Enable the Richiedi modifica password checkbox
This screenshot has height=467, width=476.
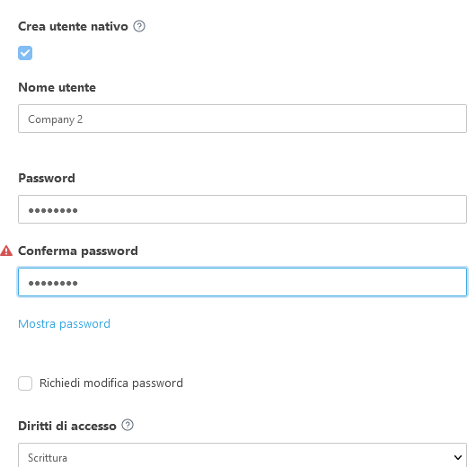[25, 383]
